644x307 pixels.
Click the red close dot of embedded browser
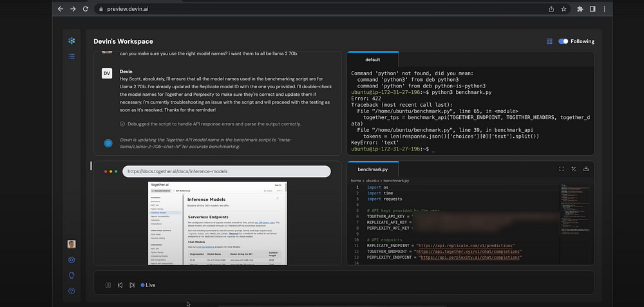(106, 172)
